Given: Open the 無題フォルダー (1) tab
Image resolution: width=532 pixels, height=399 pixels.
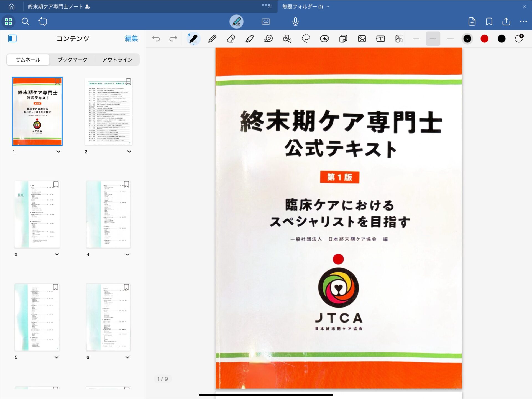Looking at the screenshot, I should (x=302, y=6).
